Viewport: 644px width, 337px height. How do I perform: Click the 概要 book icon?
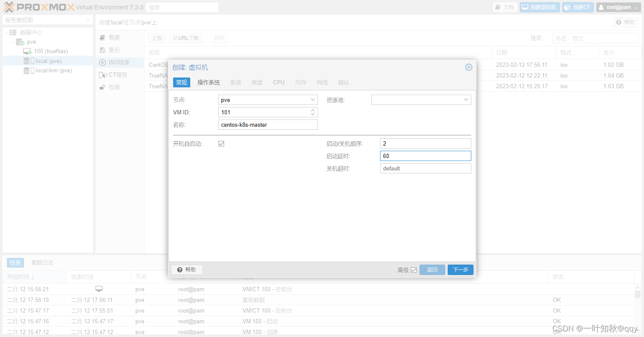[102, 38]
